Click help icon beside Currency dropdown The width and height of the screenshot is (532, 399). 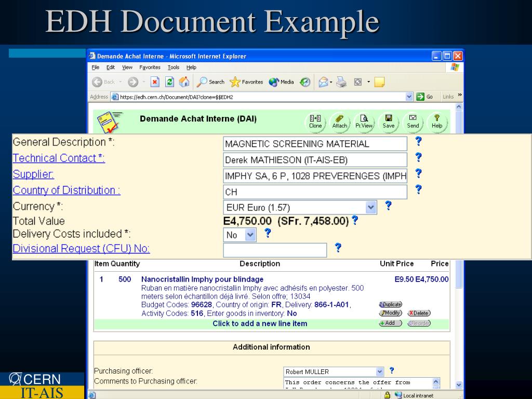[x=389, y=205]
